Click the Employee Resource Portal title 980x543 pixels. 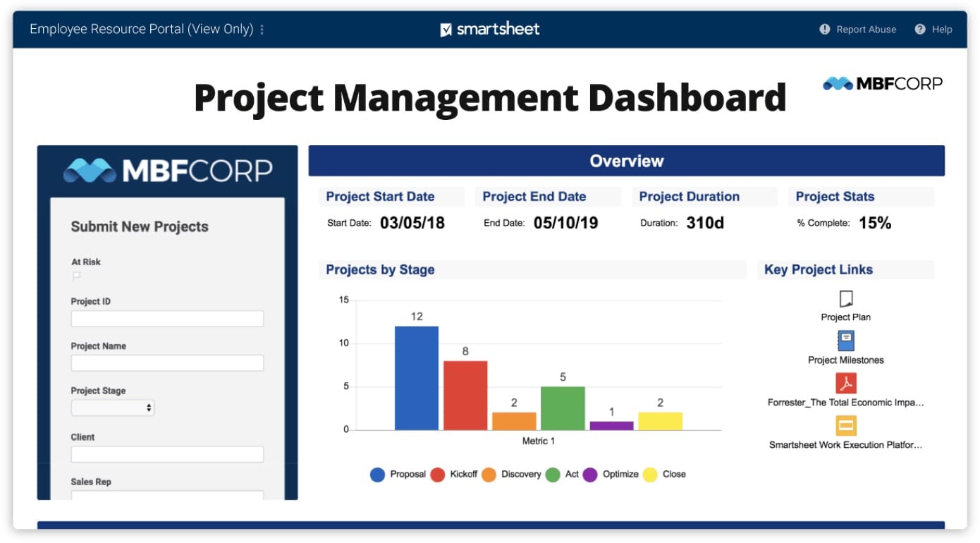click(x=141, y=30)
